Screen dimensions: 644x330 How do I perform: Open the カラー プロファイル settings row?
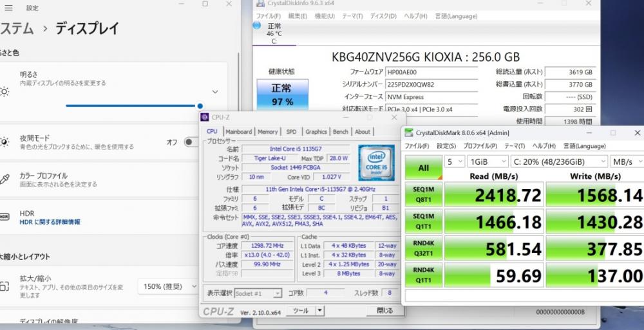tap(113, 179)
